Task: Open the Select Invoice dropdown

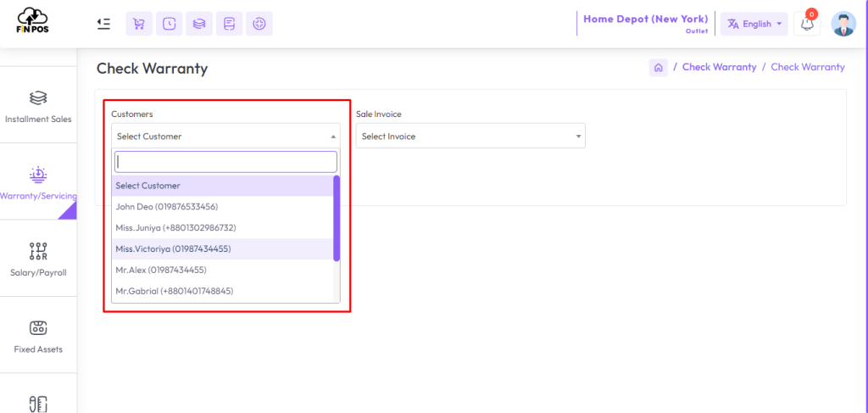Action: pyautogui.click(x=470, y=137)
